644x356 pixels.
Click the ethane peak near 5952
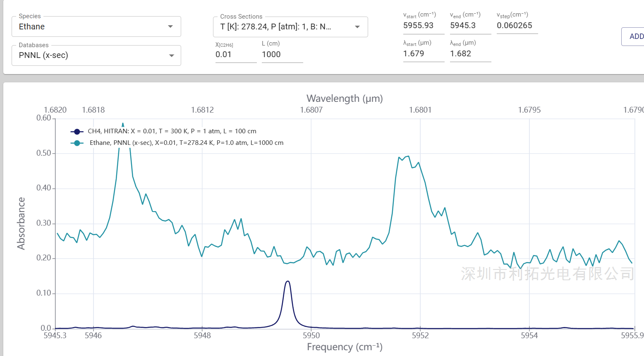tap(407, 156)
